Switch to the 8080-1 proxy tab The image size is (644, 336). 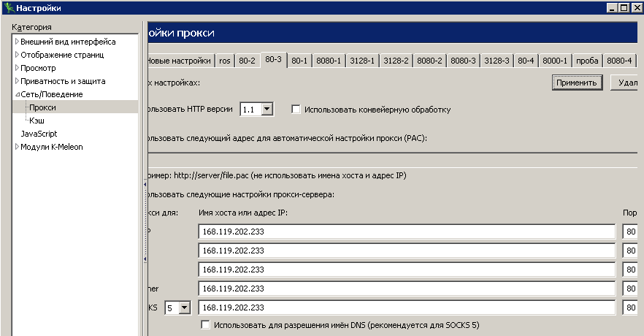pos(328,61)
